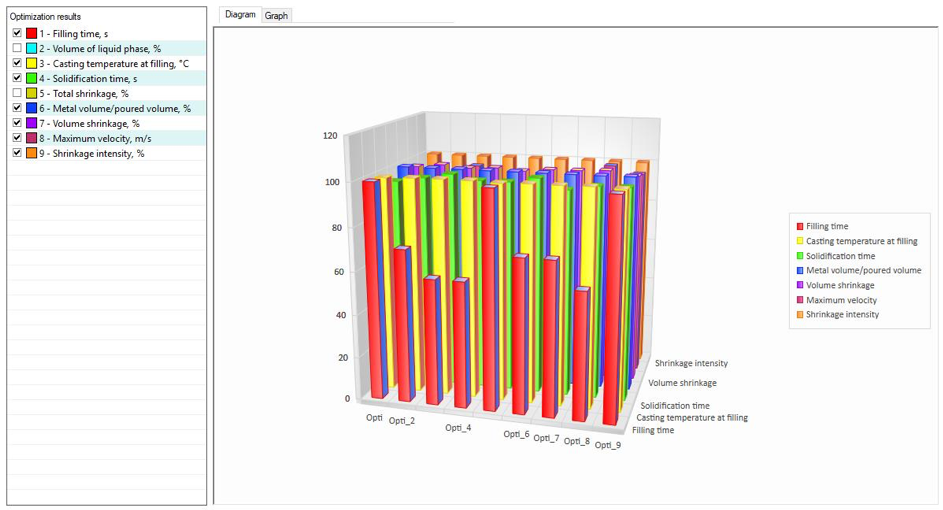Uncheck the Filling time checkbox

click(x=17, y=33)
